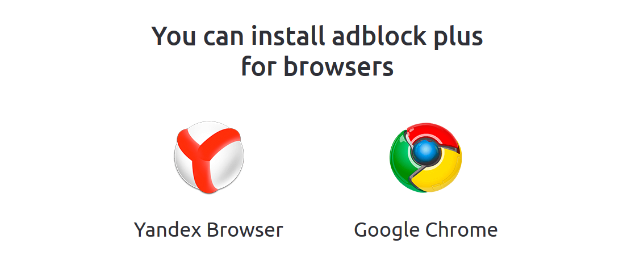This screenshot has height=273, width=644.
Task: Click the word Google under Chrome icon
Action: coord(387,231)
